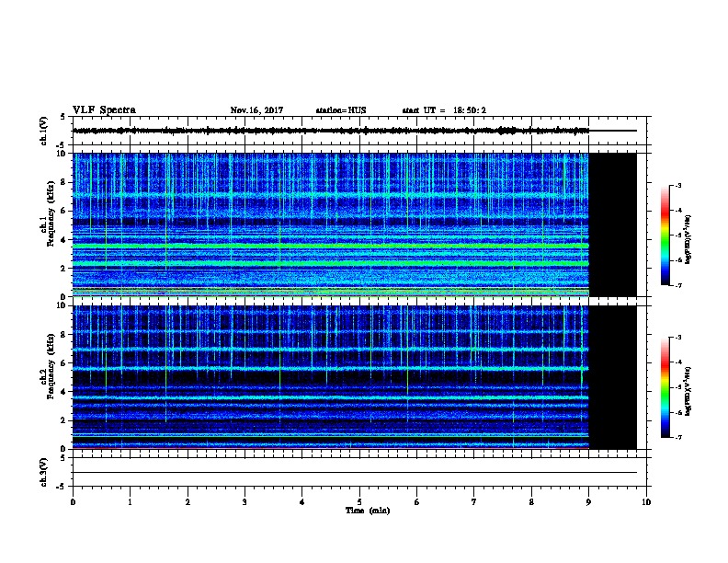The width and height of the screenshot is (728, 563).
Task: Click the flat ch.3 voltage line
Action: (355, 473)
